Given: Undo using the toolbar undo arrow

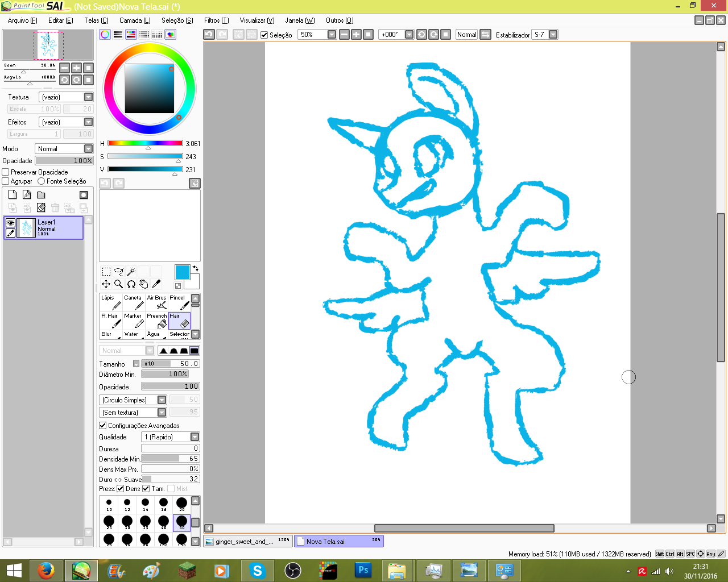Looking at the screenshot, I should [209, 34].
